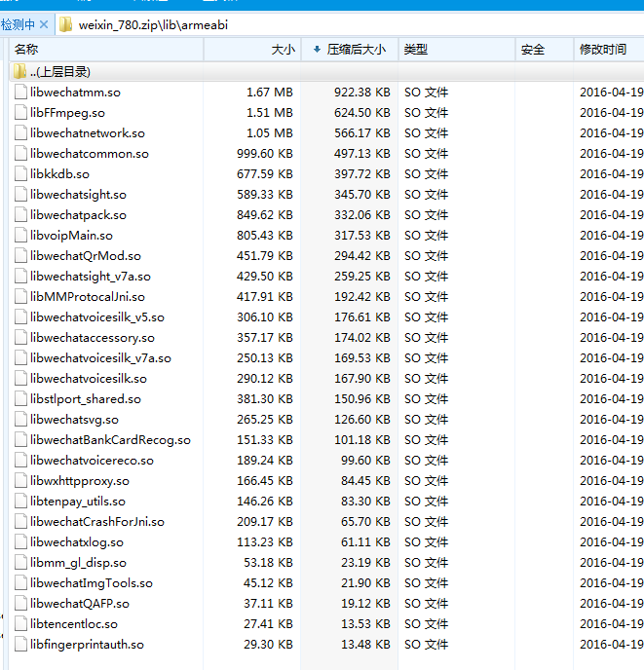
Task: Click libwechatxlog.so file icon
Action: coord(20,542)
